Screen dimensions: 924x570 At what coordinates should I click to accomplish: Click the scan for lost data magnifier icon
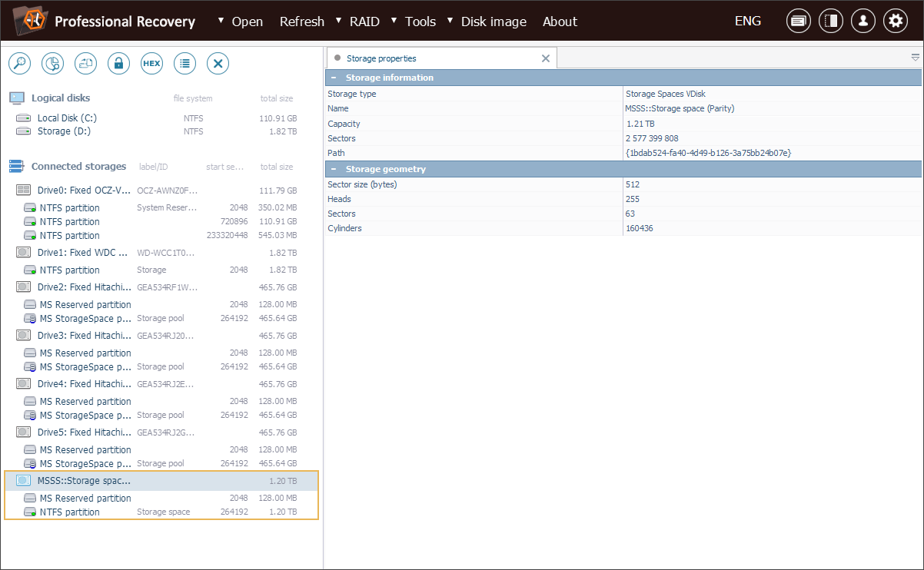click(19, 64)
